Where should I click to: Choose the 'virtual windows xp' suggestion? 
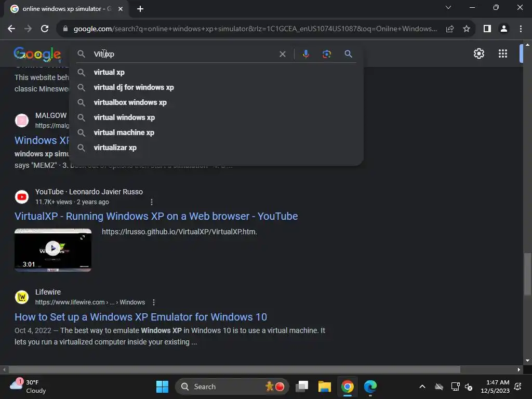pyautogui.click(x=217, y=117)
